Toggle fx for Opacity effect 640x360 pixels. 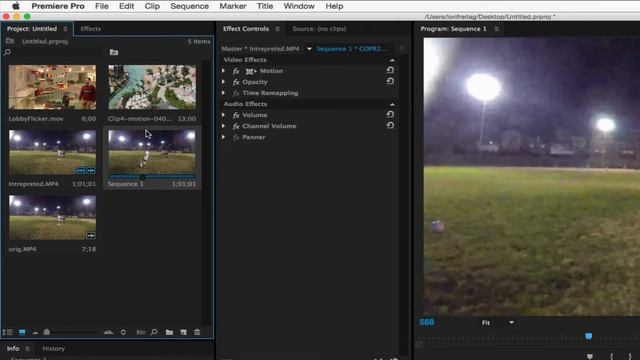point(236,82)
